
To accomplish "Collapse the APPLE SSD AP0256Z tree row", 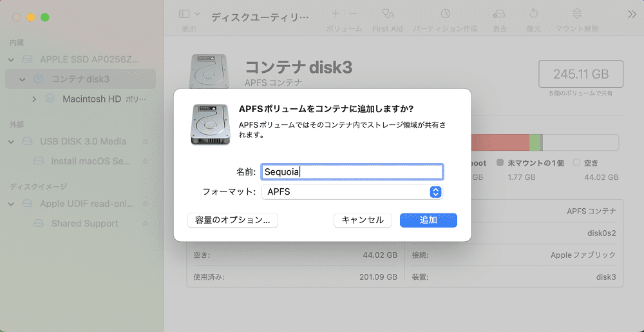I will pos(12,59).
